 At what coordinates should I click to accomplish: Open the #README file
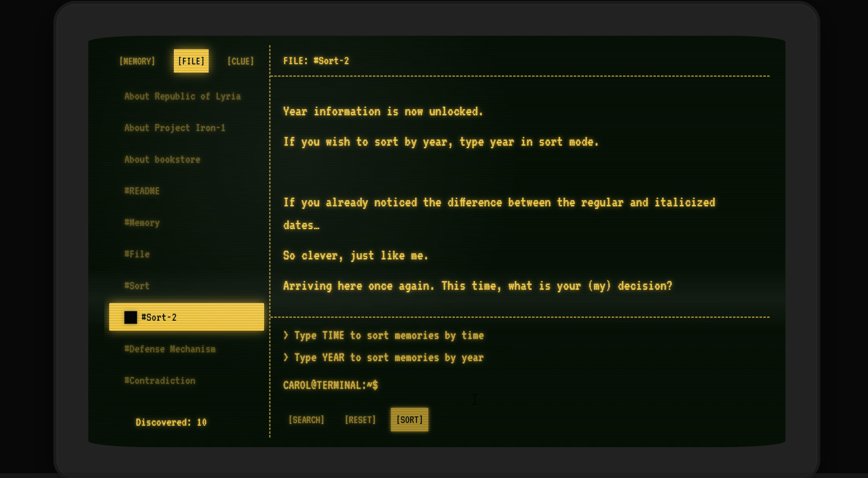[x=142, y=191]
